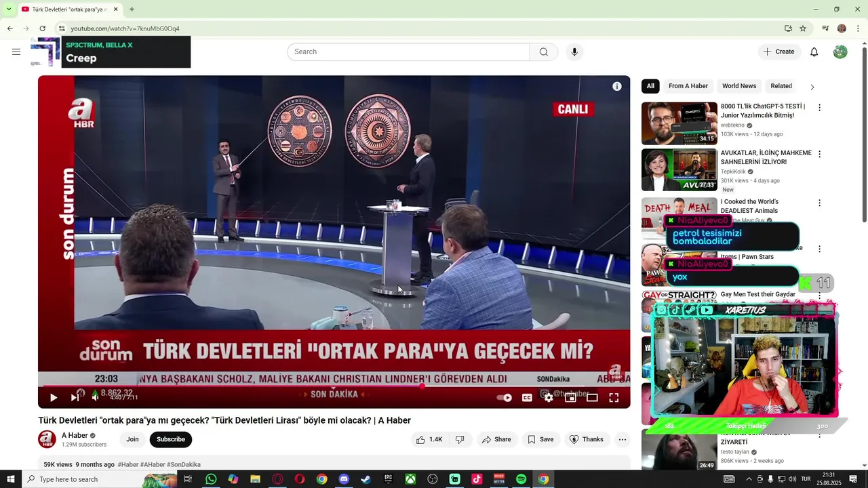Open WhatsApp from the taskbar
The width and height of the screenshot is (868, 488).
click(211, 479)
